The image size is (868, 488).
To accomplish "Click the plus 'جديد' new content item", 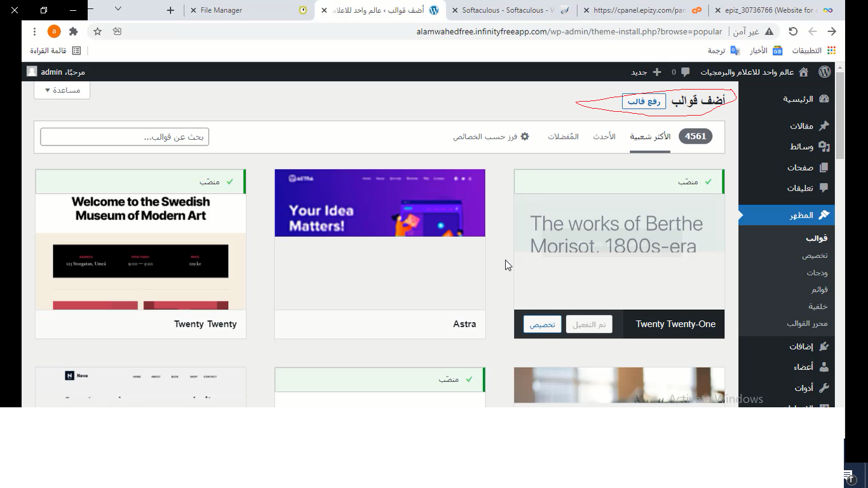I will tap(646, 72).
